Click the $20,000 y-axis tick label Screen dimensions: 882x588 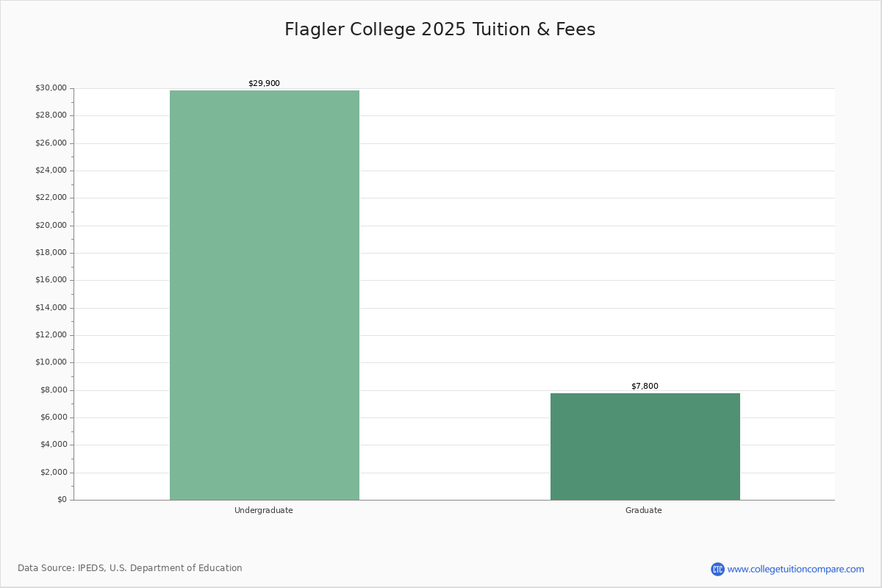point(51,226)
